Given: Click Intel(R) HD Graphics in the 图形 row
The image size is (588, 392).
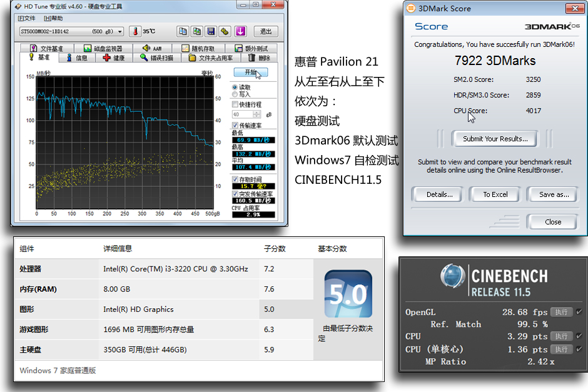Looking at the screenshot, I should (x=138, y=309).
